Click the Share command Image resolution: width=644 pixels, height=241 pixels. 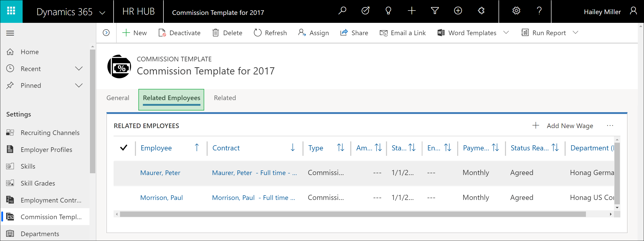tap(354, 33)
